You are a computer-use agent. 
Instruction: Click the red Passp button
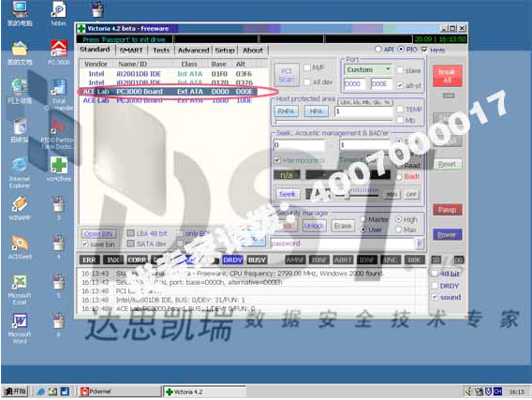[x=447, y=210]
